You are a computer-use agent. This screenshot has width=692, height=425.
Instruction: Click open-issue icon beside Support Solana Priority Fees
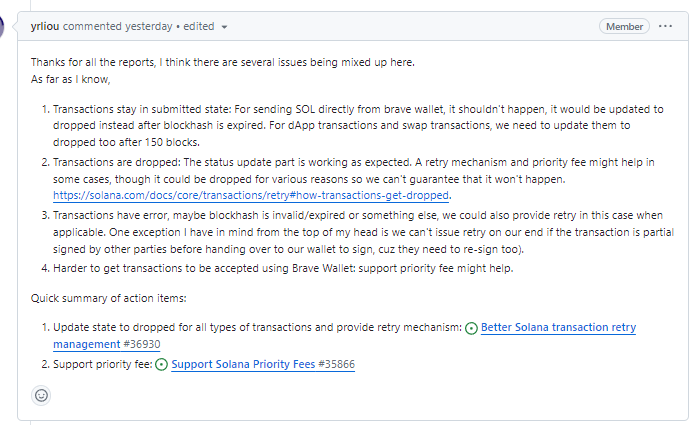point(162,365)
